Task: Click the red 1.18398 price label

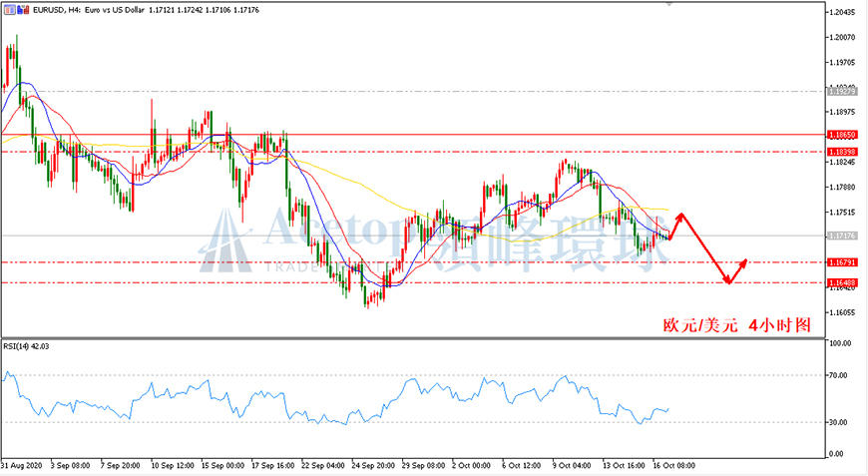Action: click(x=842, y=152)
